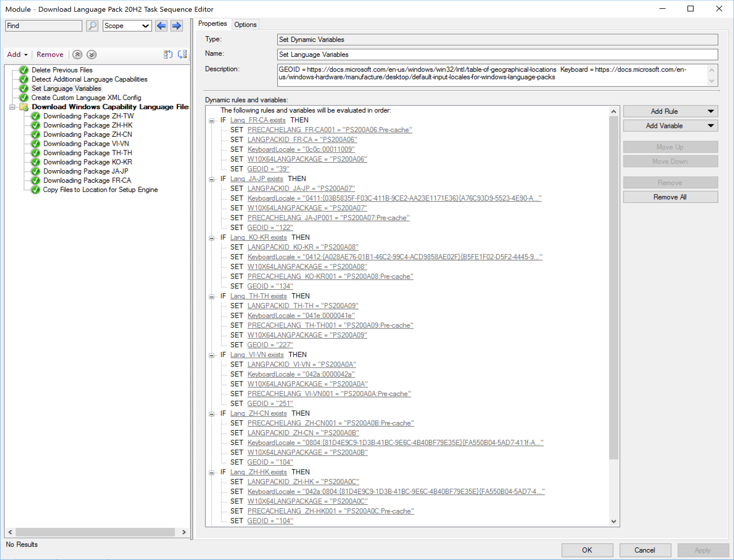This screenshot has height=560, width=734.
Task: Click status icon for Copy Files to Location step
Action: pos(35,190)
